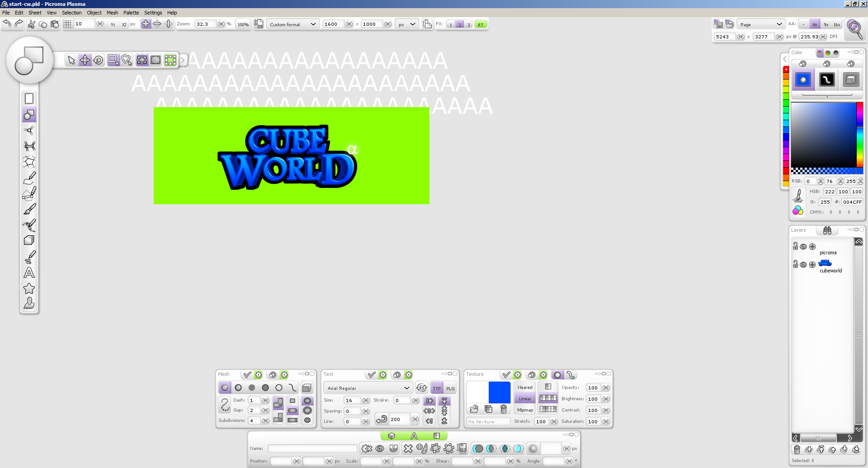This screenshot has height=468, width=868.
Task: Toggle lock on picroma layer
Action: (795, 246)
